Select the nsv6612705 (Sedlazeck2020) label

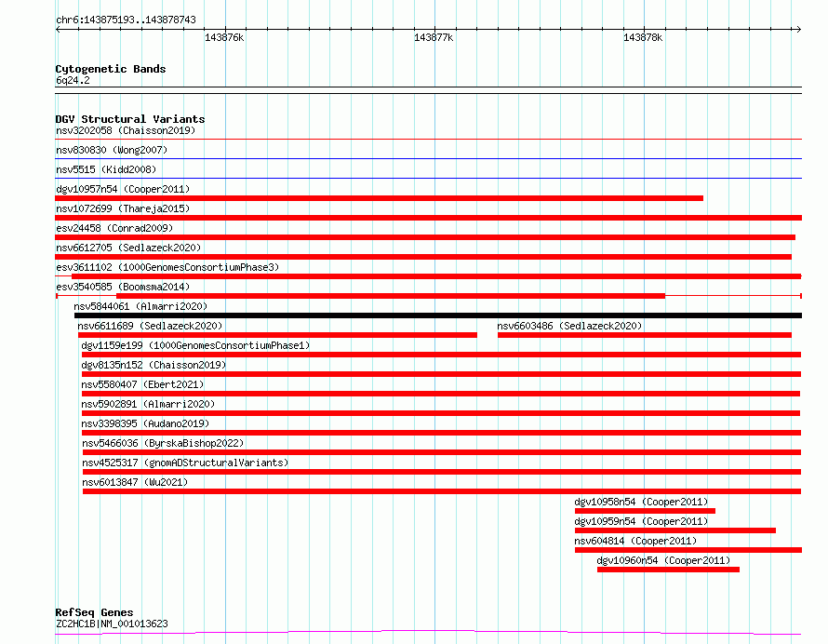point(128,248)
